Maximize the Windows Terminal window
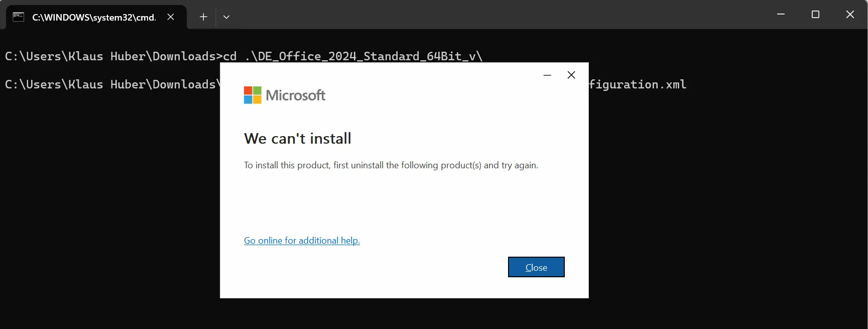 815,15
